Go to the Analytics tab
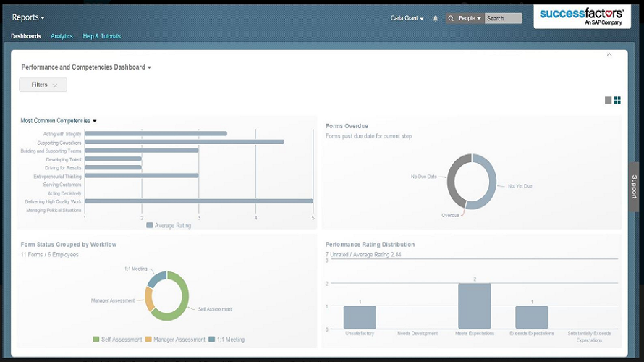Viewport: 644px width, 362px height. (x=62, y=36)
